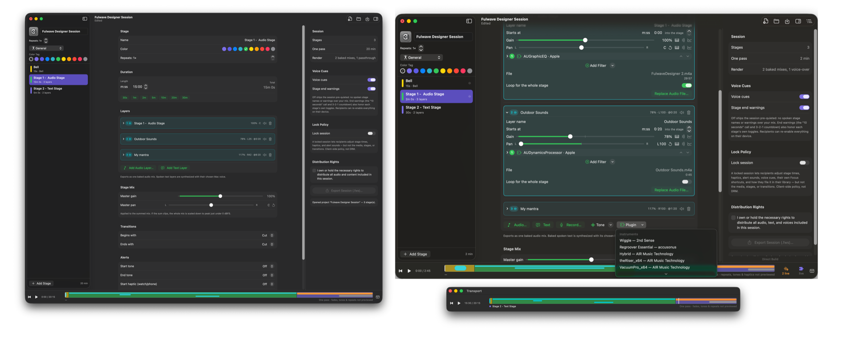The height and width of the screenshot is (345, 868).
Task: Expand the AUDynamicsProcessor filter row
Action: 507,153
